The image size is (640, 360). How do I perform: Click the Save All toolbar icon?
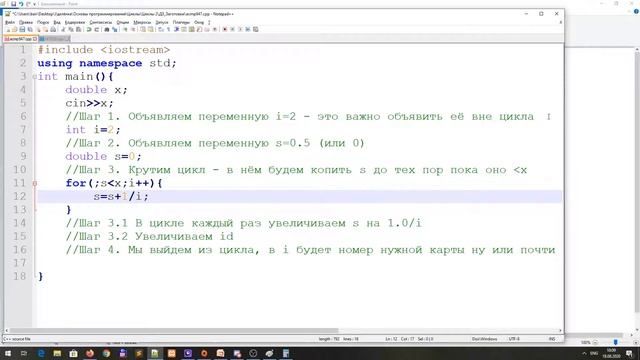[x=29, y=29]
